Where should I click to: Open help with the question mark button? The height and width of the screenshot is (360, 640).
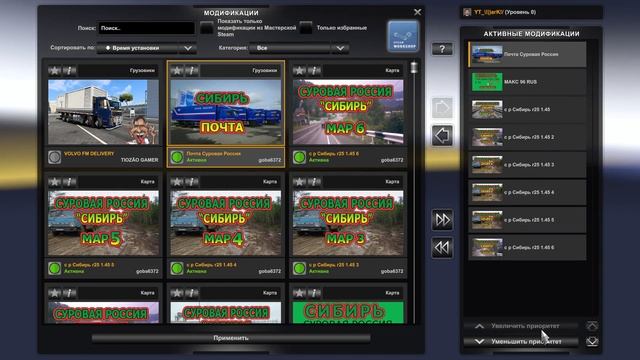[442, 49]
